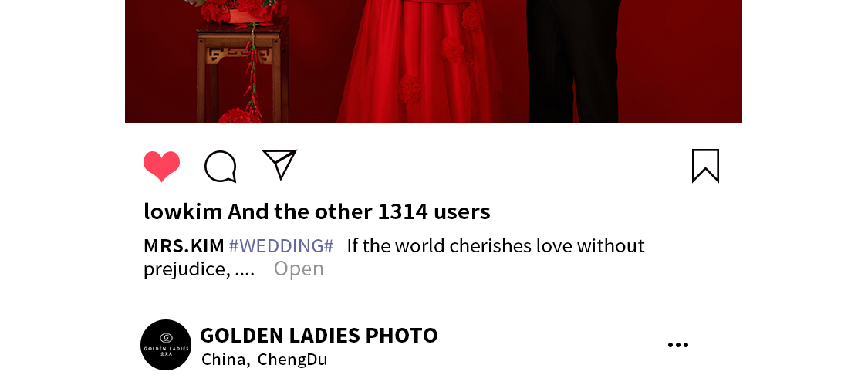Open lowkim's profile in likes line
Screen dimensions: 868x375
(x=183, y=211)
